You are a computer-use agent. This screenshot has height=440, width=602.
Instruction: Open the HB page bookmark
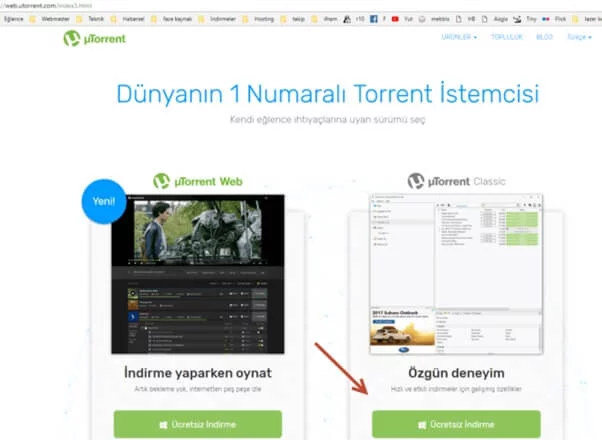pyautogui.click(x=465, y=19)
